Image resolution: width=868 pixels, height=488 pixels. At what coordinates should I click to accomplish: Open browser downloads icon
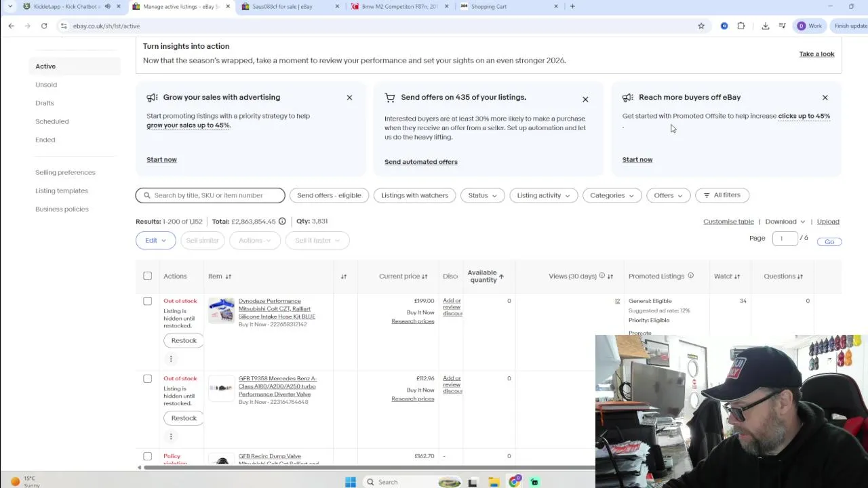[765, 26]
